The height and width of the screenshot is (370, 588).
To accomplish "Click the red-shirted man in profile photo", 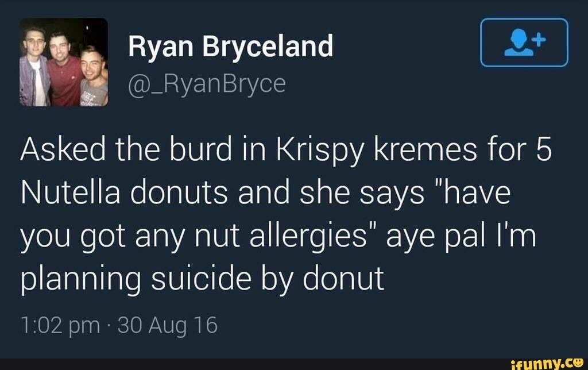I will tap(62, 69).
